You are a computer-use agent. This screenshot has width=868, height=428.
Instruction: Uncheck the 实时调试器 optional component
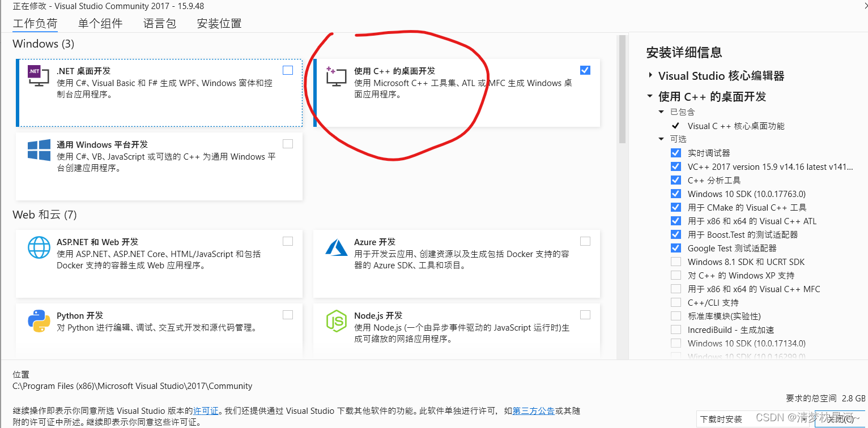[675, 153]
